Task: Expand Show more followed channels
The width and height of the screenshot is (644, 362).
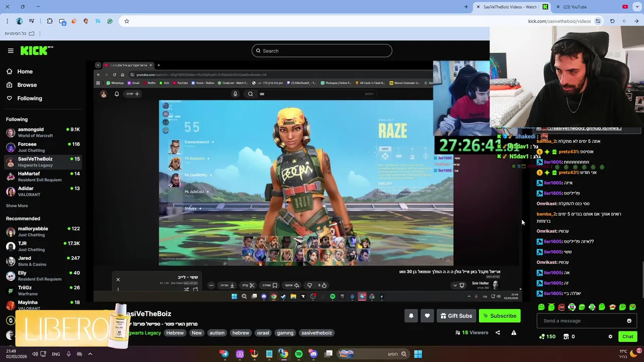Action: tap(17, 206)
